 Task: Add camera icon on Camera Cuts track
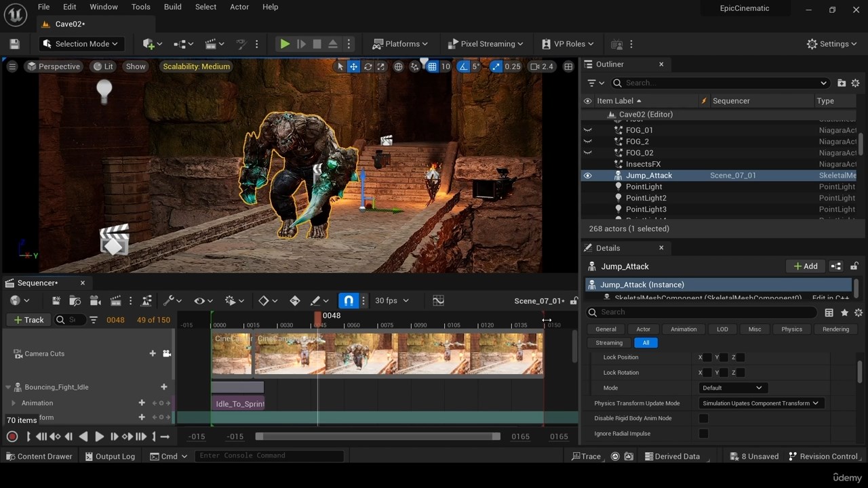click(x=167, y=353)
